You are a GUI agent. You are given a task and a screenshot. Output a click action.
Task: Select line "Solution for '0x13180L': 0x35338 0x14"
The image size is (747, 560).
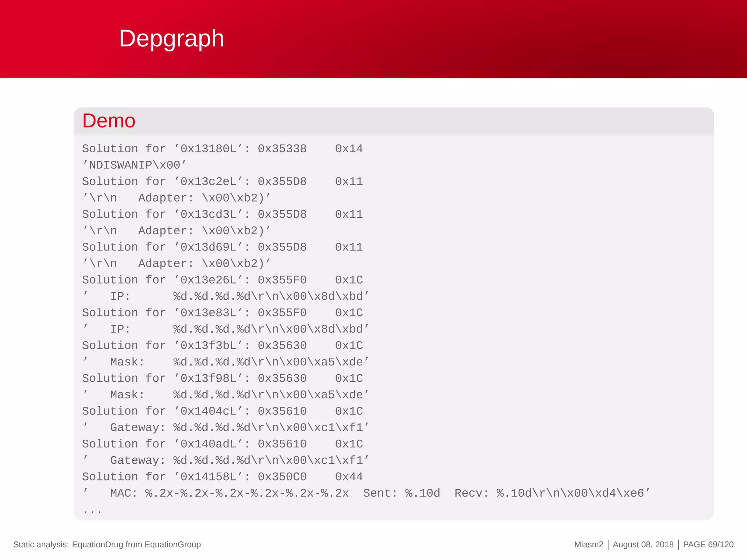(x=222, y=149)
